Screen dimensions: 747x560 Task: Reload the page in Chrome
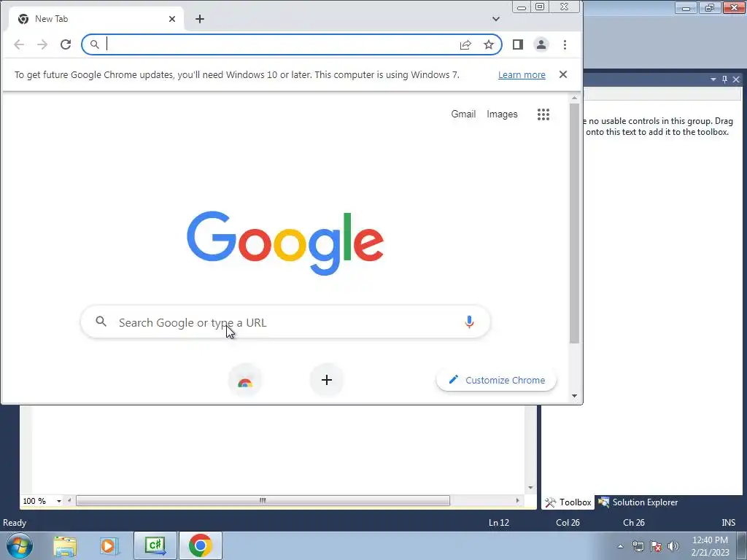pos(66,44)
